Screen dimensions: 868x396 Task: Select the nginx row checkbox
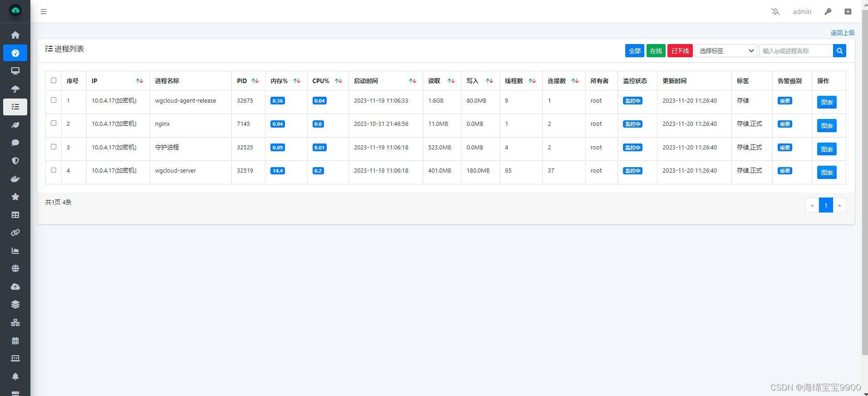pyautogui.click(x=54, y=123)
